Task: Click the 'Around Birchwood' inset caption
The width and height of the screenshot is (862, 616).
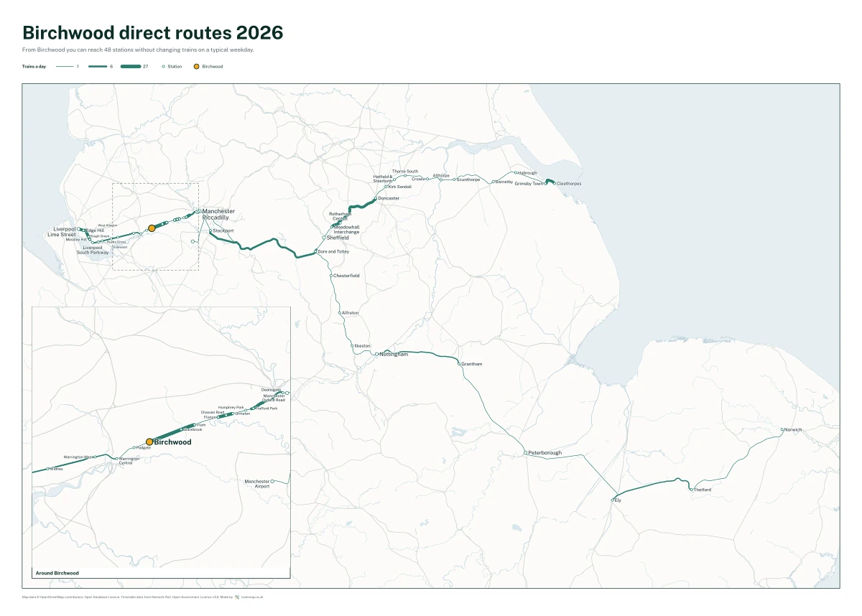Action: coord(57,573)
